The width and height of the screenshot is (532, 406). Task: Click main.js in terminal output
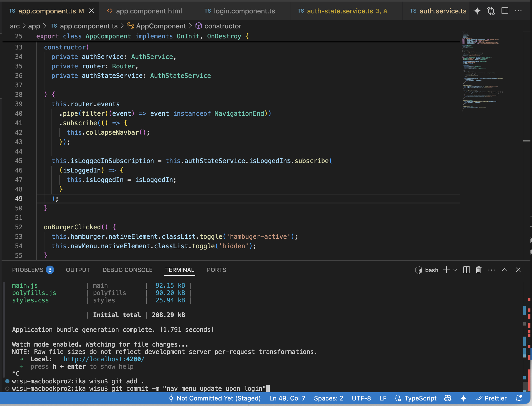[x=25, y=285]
